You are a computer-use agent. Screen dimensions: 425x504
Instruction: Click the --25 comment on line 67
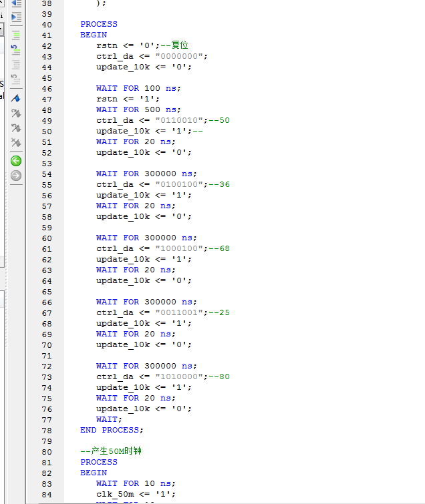(219, 313)
